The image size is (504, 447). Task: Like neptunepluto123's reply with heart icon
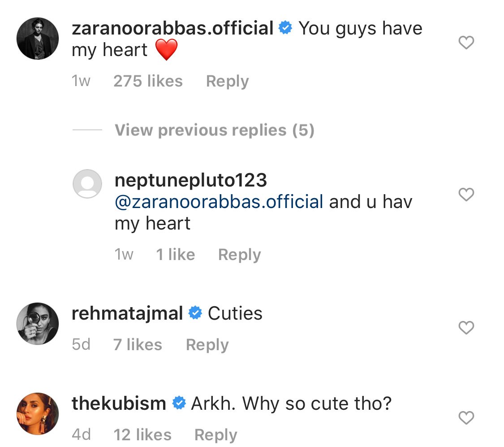pyautogui.click(x=466, y=195)
